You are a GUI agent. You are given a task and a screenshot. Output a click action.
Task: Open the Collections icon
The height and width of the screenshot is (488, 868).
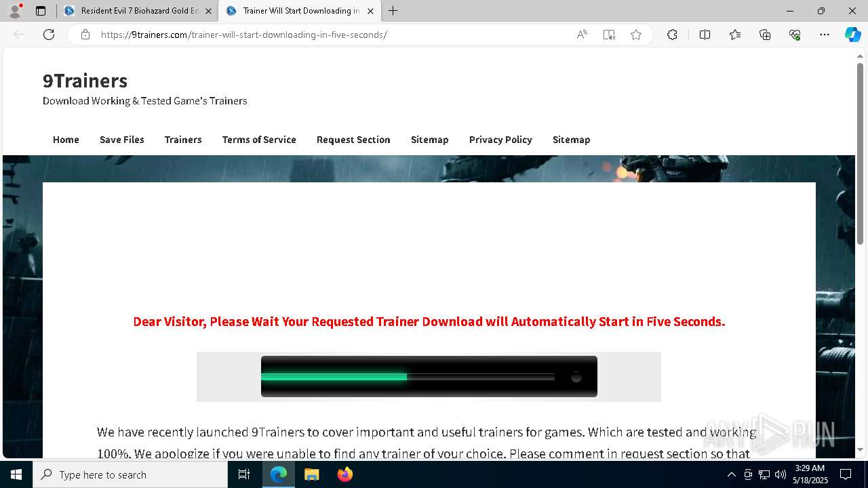[765, 35]
